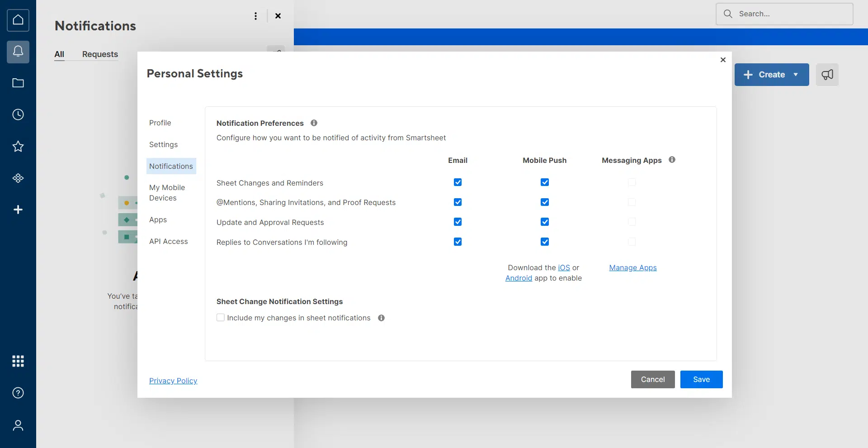Check Messaging Apps for Replies to Conversations

(632, 242)
